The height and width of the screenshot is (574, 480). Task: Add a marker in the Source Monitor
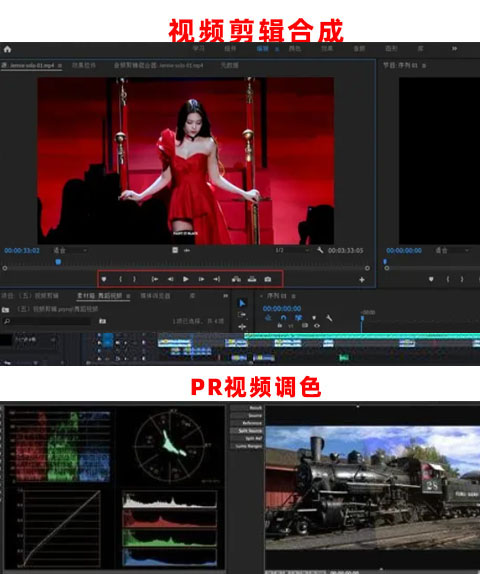[x=104, y=279]
